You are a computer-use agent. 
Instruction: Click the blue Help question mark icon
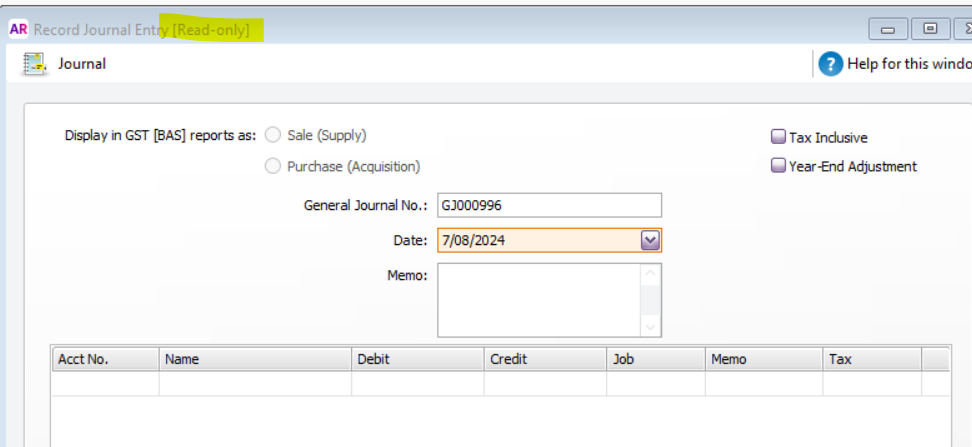tap(830, 64)
